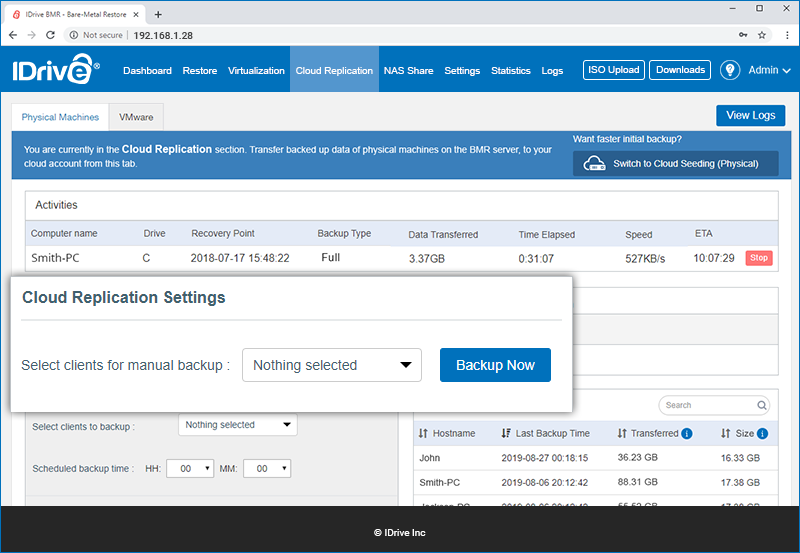Image resolution: width=800 pixels, height=553 pixels.
Task: Click the ISO Upload button
Action: click(x=614, y=70)
